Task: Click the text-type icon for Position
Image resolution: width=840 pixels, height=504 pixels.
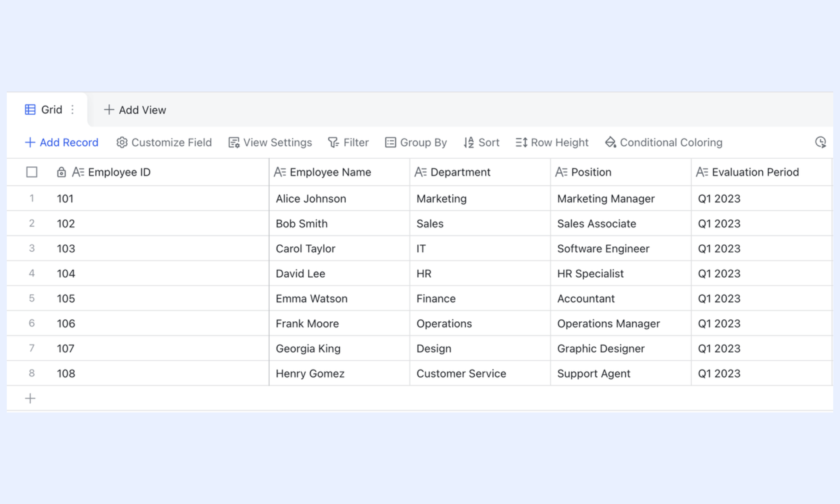Action: coord(561,172)
